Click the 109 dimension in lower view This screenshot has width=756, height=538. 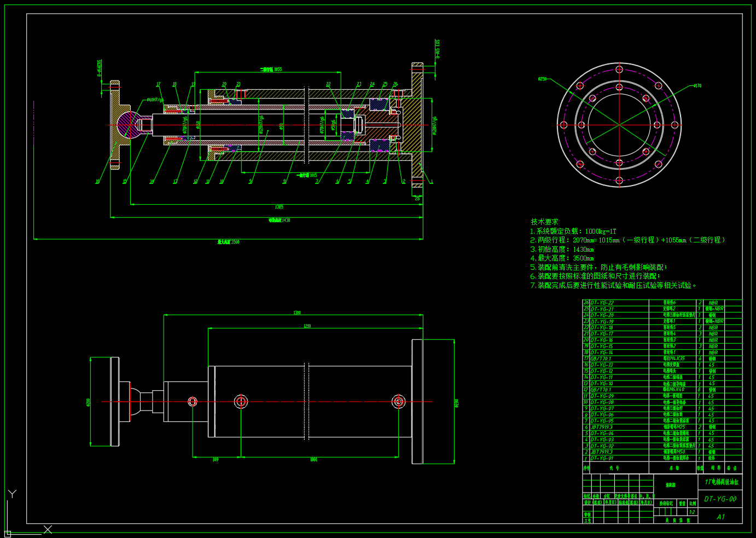pos(216,460)
